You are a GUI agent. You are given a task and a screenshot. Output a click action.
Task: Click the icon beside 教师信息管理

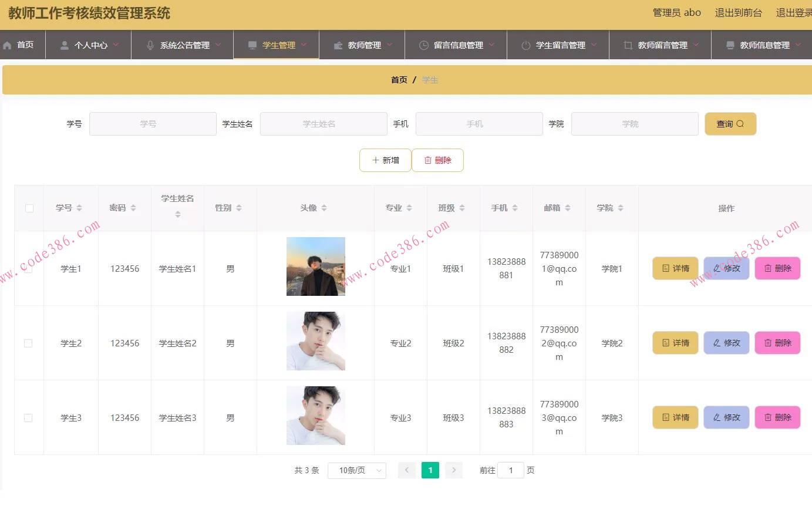click(730, 45)
